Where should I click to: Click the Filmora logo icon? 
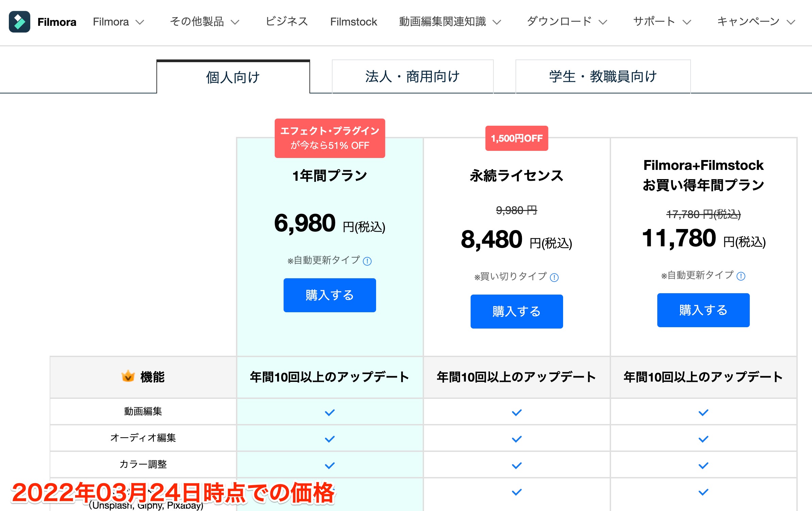click(19, 22)
